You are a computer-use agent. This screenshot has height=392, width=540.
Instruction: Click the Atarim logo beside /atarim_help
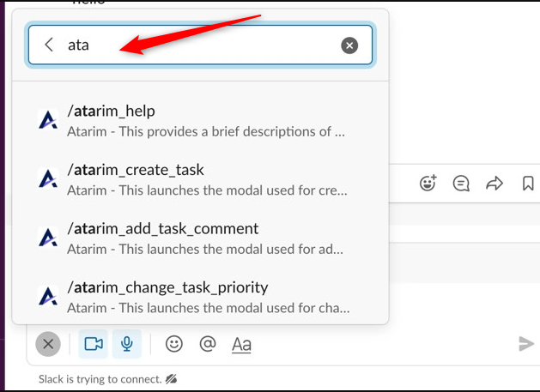click(48, 120)
